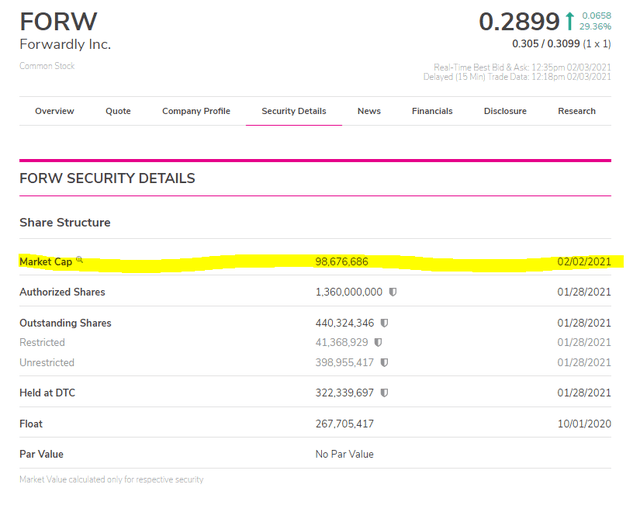This screenshot has width=640, height=512.
Task: Click shield icon beside Held at DTC value
Action: click(x=384, y=393)
